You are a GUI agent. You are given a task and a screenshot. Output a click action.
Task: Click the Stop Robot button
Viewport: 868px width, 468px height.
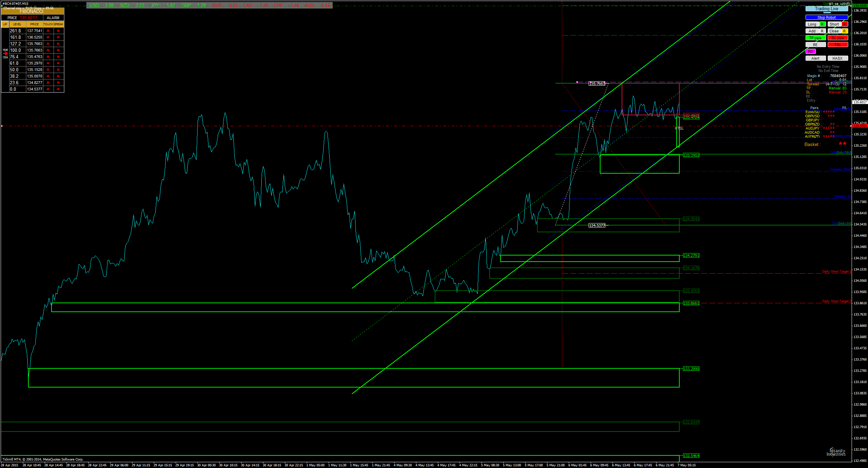click(826, 17)
